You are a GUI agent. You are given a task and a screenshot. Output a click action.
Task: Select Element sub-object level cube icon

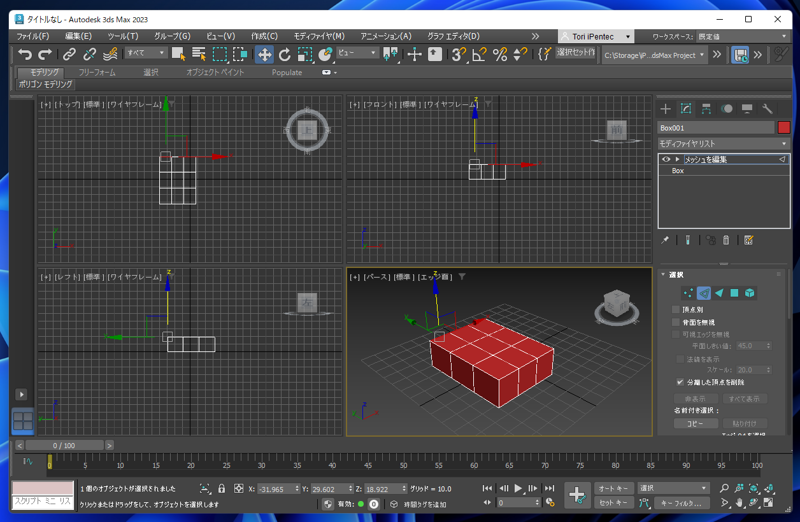pos(749,293)
